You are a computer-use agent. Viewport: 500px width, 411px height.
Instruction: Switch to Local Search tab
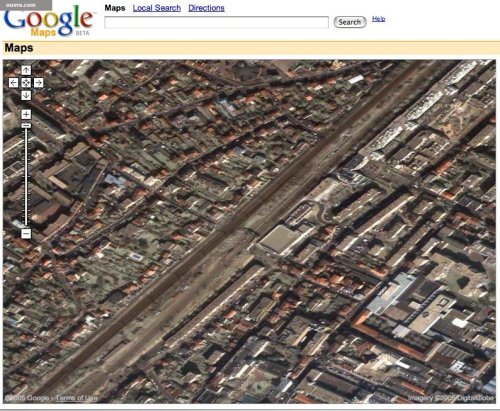(157, 8)
